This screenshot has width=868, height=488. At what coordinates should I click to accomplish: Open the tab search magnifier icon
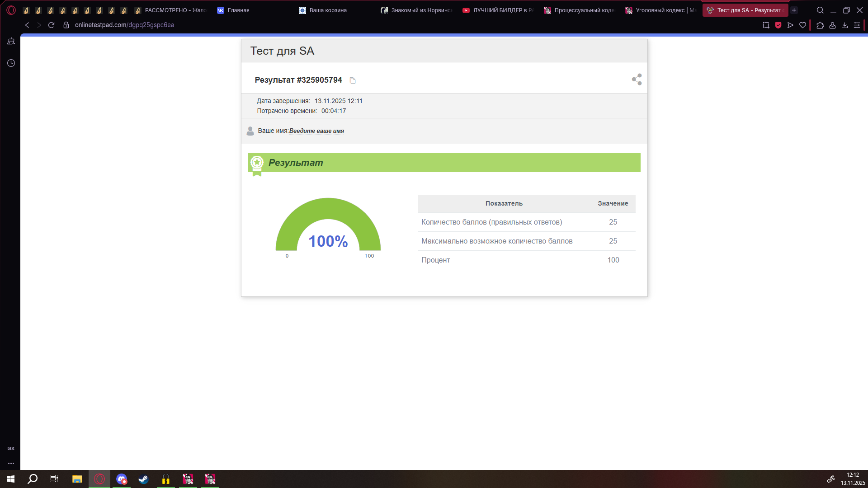820,10
